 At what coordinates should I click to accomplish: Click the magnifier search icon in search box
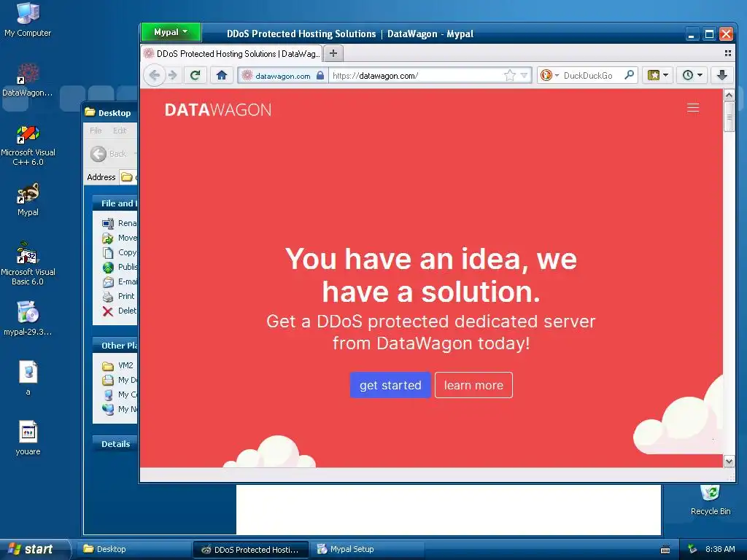629,75
